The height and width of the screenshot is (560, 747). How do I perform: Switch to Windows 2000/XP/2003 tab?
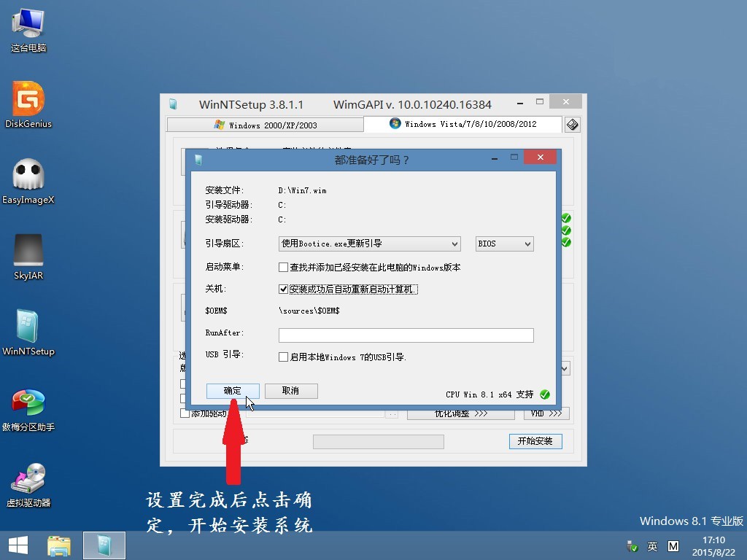point(265,124)
